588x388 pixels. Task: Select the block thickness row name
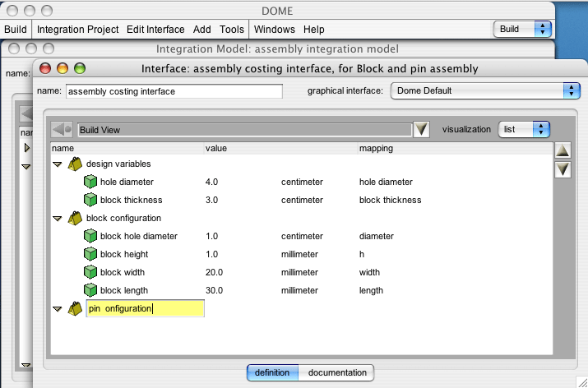(x=132, y=200)
